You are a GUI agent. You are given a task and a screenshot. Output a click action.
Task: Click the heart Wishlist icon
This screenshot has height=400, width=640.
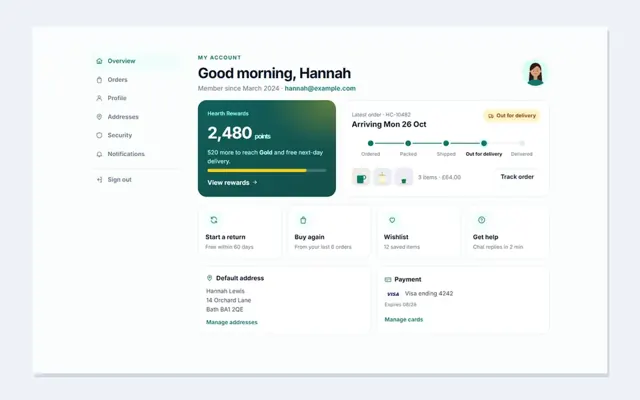(x=392, y=220)
